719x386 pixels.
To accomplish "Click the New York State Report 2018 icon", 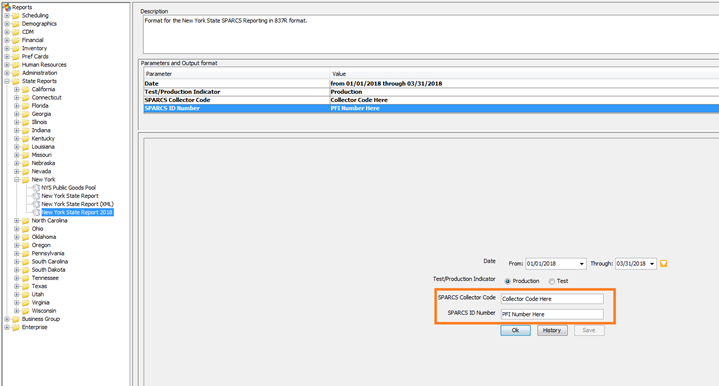I will click(36, 213).
